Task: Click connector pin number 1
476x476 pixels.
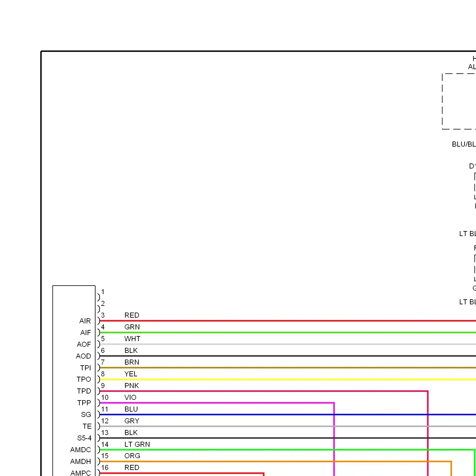Action: click(103, 292)
